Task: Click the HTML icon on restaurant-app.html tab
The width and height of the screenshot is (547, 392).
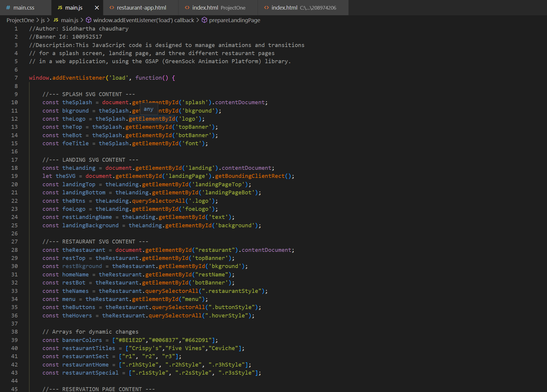Action: pyautogui.click(x=112, y=8)
